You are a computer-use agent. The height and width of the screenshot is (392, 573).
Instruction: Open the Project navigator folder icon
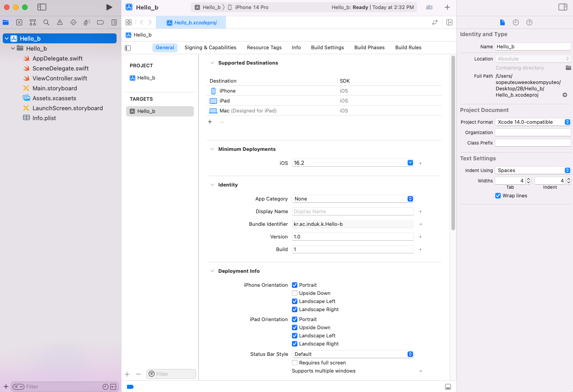[6, 22]
